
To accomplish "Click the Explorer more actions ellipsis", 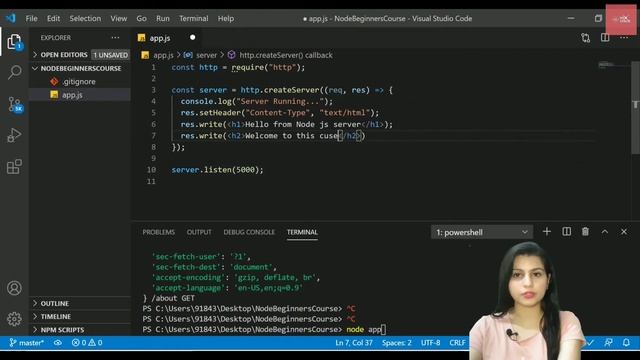I will [116, 38].
